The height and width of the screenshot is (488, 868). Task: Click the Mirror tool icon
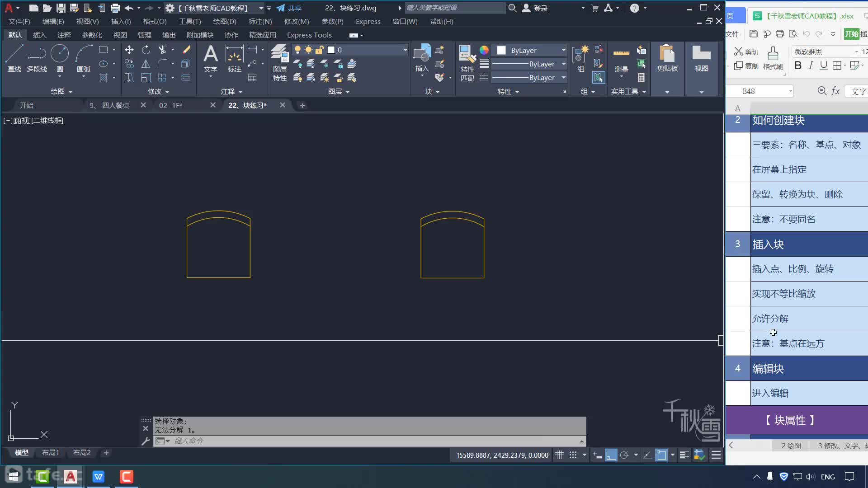pos(146,64)
